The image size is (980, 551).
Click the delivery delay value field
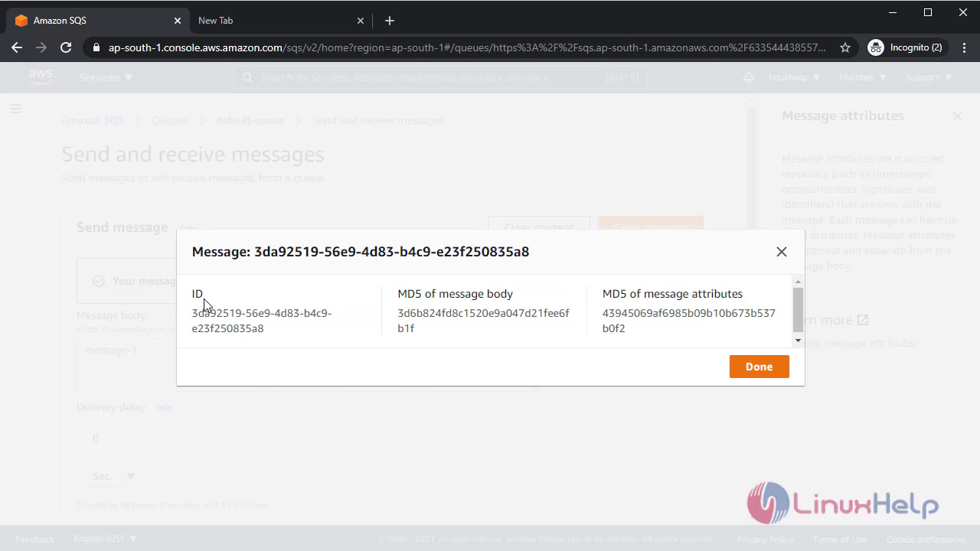(110, 438)
